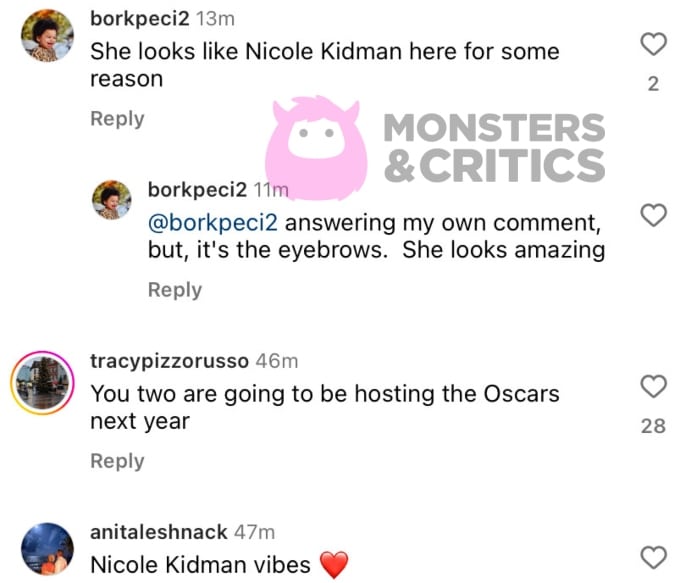Like borkpeci2's eyebrows reply
Screen dimensions: 680x583
653,215
